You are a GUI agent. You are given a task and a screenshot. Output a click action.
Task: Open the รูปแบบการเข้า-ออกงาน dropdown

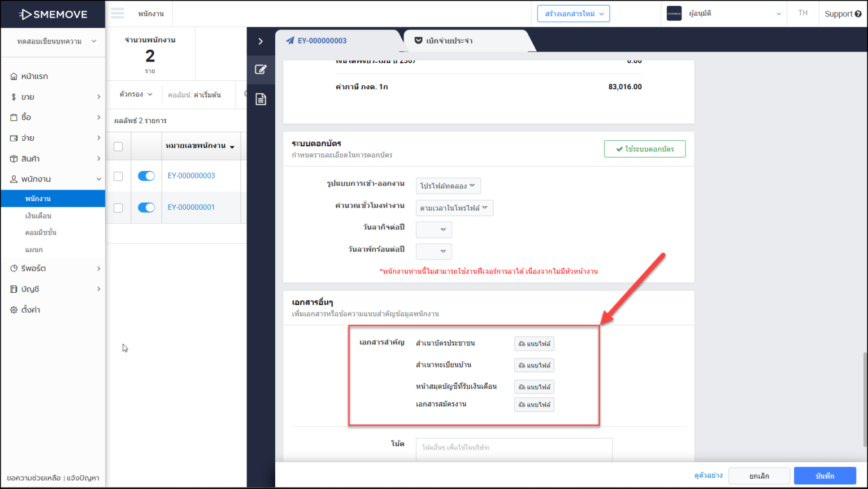point(448,186)
